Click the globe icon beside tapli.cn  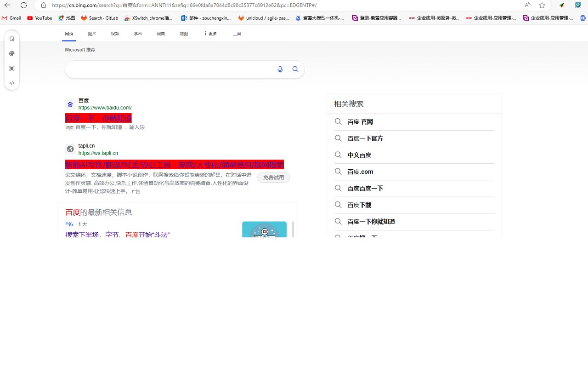click(x=70, y=149)
